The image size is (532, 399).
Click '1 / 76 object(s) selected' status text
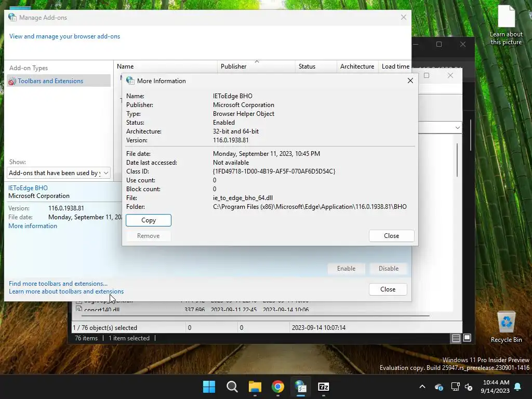point(105,328)
